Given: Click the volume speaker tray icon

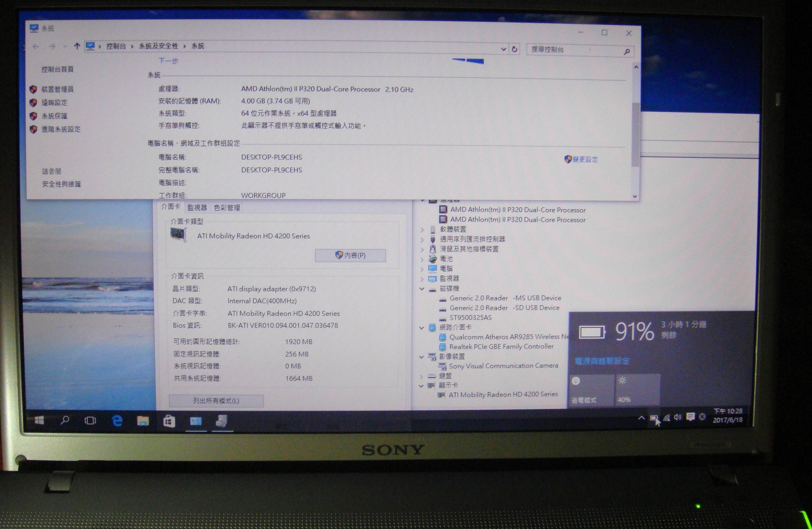Looking at the screenshot, I should point(677,417).
